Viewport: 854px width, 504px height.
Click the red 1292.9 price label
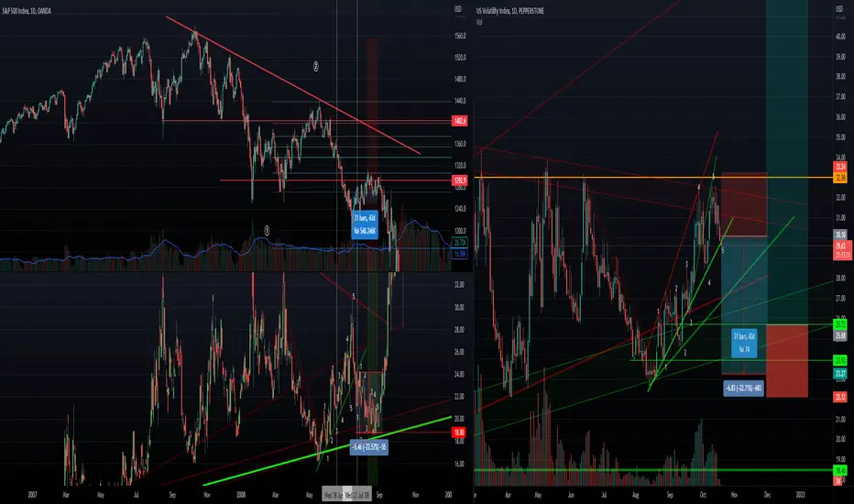pyautogui.click(x=460, y=180)
